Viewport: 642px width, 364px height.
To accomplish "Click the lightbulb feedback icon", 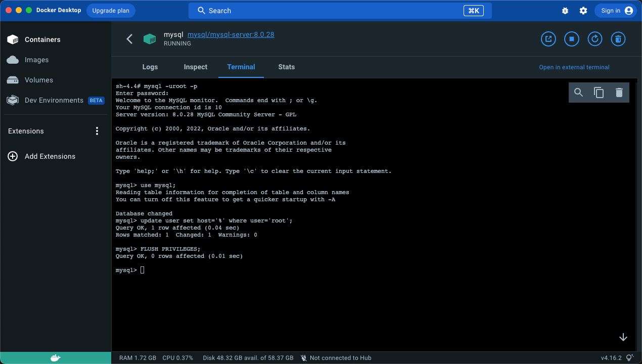I will tap(630, 358).
